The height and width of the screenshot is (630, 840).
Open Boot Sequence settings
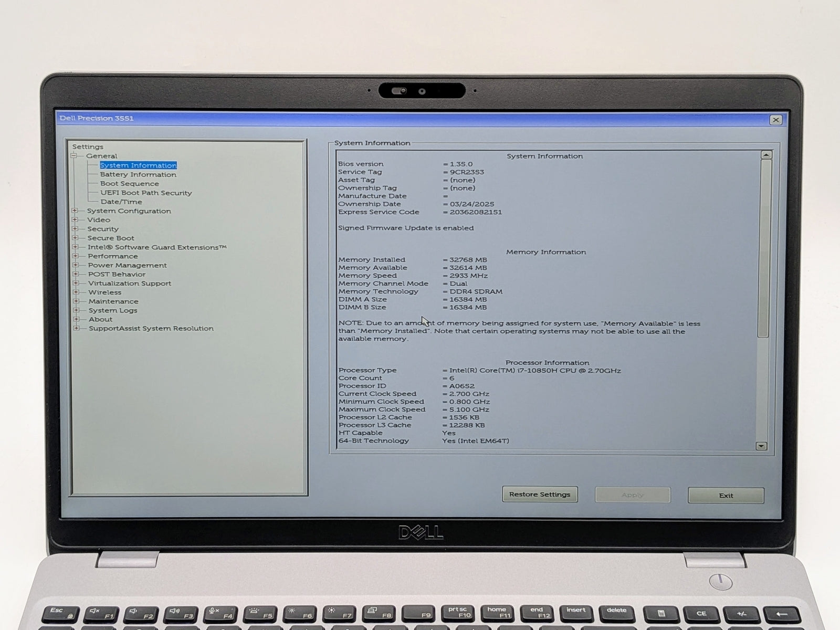click(x=130, y=184)
